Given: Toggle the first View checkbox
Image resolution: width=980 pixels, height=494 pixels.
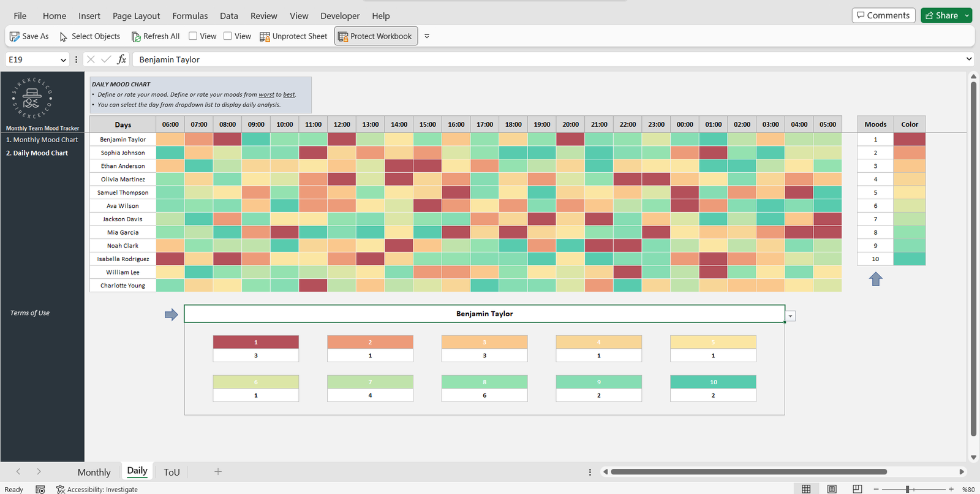Looking at the screenshot, I should (193, 36).
